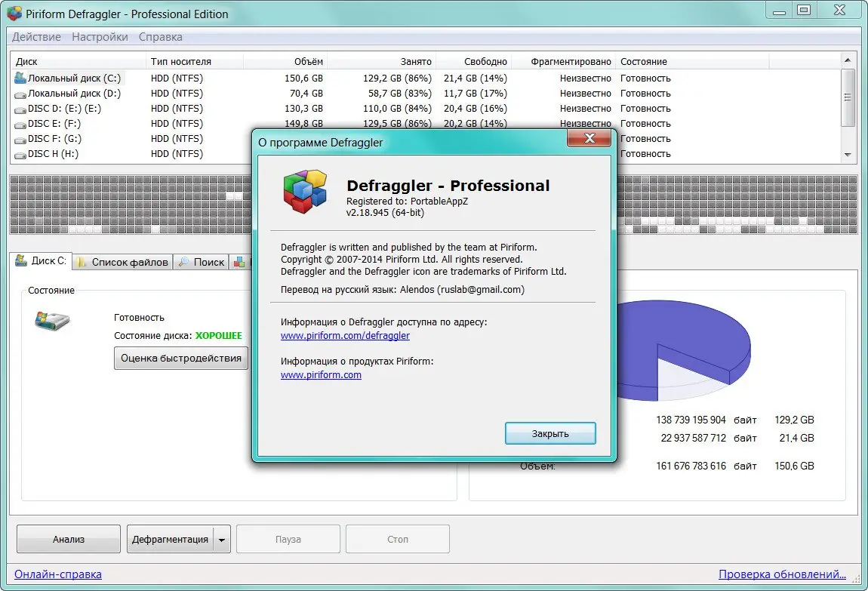Open the Действие menu
This screenshot has height=591, width=868.
(x=36, y=37)
